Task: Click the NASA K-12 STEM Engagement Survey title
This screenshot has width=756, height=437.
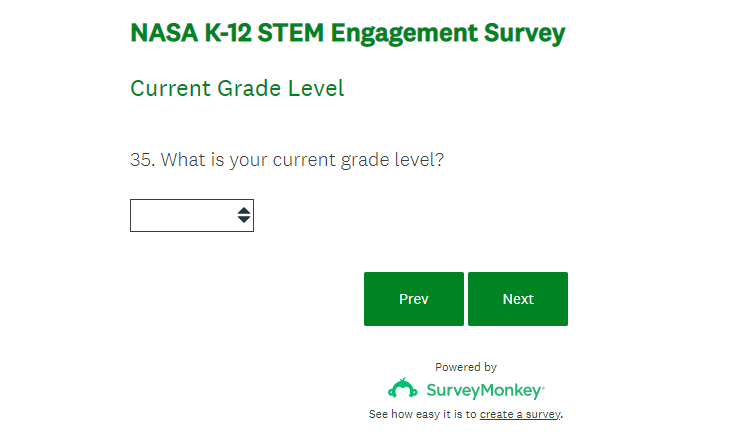Action: (x=347, y=33)
